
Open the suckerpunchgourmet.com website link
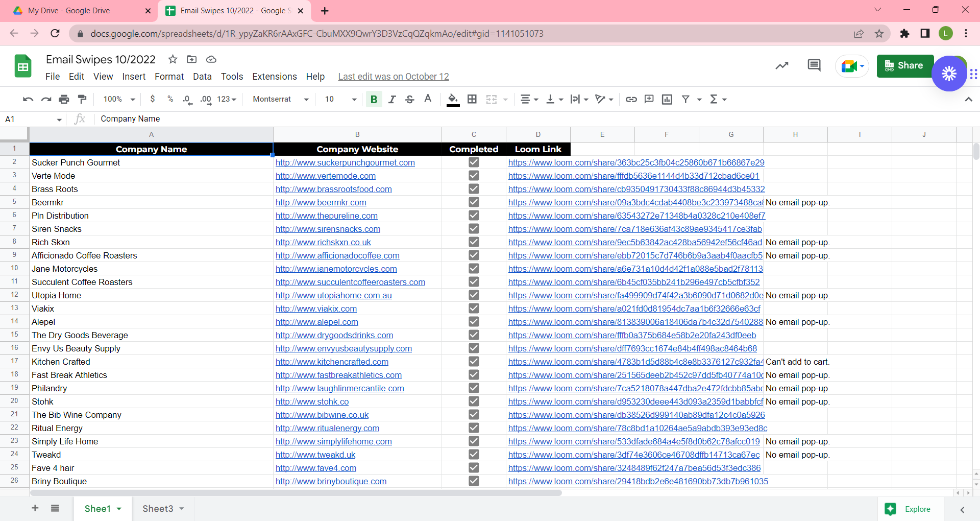[x=345, y=162]
